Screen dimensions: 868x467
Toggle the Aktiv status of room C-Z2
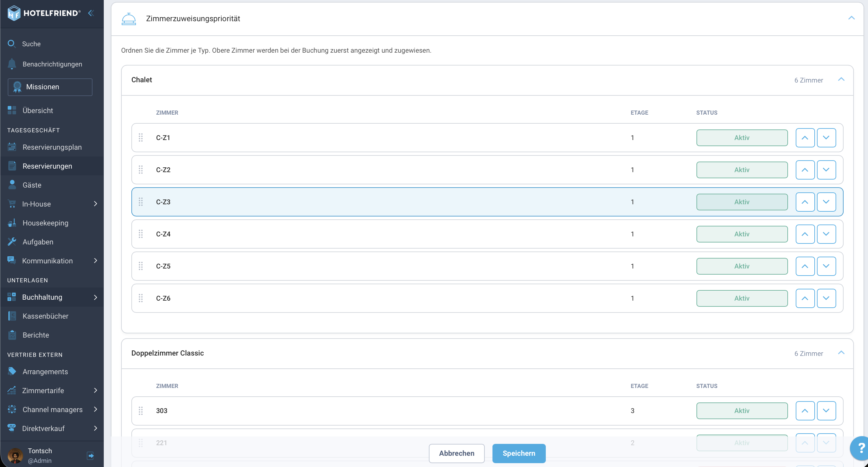coord(742,170)
